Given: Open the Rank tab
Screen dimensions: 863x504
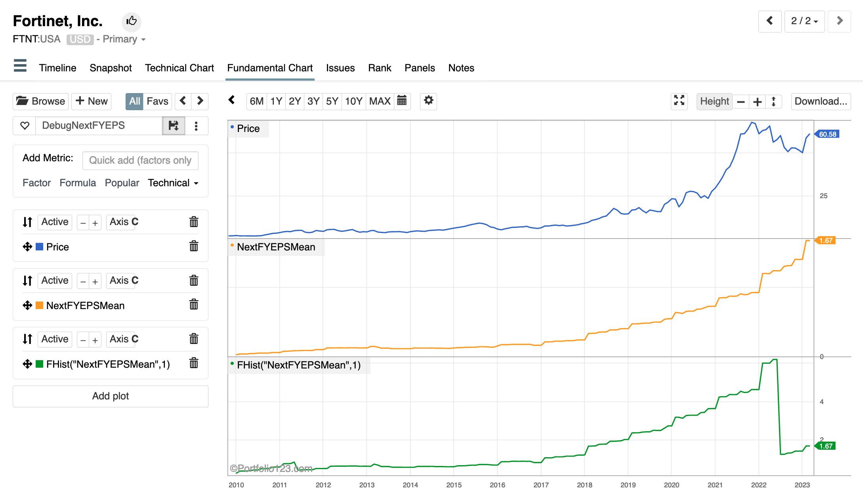Looking at the screenshot, I should (380, 68).
